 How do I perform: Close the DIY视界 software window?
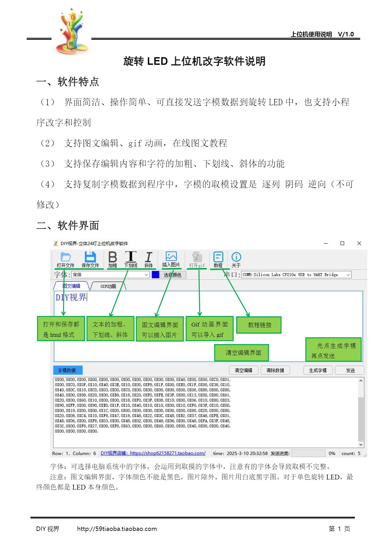[359, 243]
